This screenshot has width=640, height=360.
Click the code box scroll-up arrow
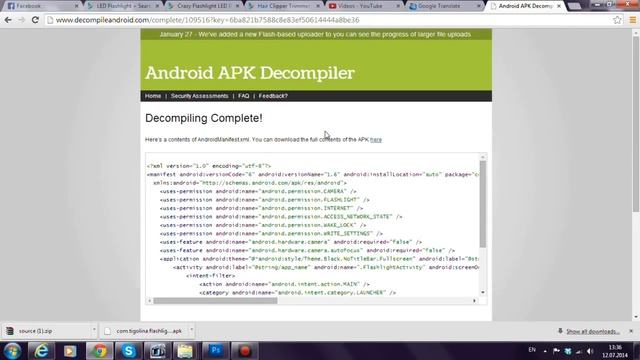pyautogui.click(x=483, y=157)
